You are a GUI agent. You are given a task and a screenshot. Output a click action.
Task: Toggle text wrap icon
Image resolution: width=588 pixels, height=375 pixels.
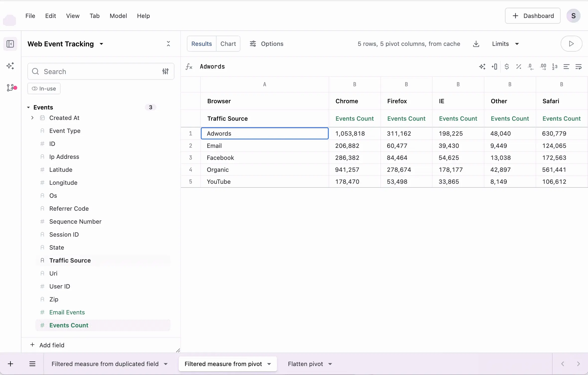[x=578, y=67]
